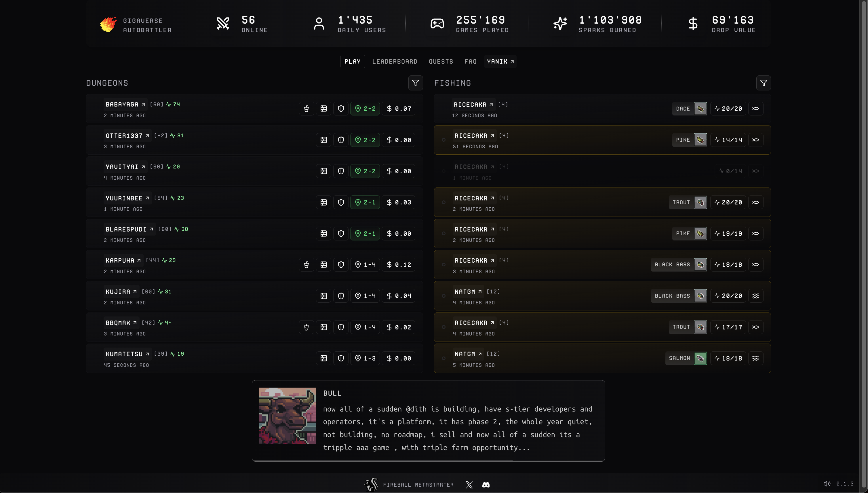Click the Bull character portrait
Screen dimensions: 868x493
[287, 416]
